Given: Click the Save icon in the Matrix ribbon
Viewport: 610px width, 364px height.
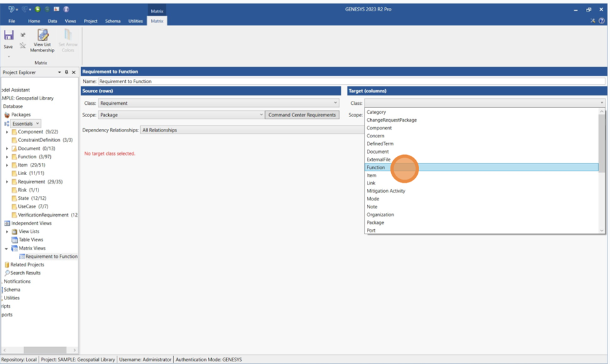Looking at the screenshot, I should (8, 35).
